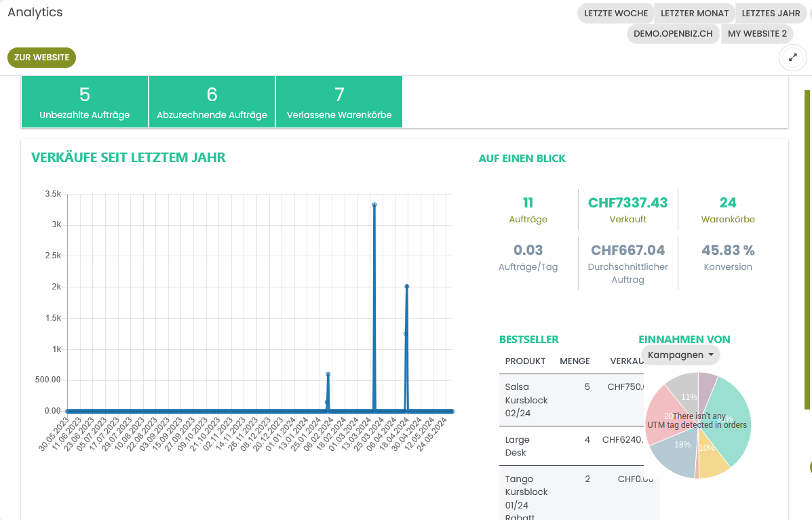This screenshot has height=520, width=812.
Task: Click the Zur Website button
Action: 42,58
